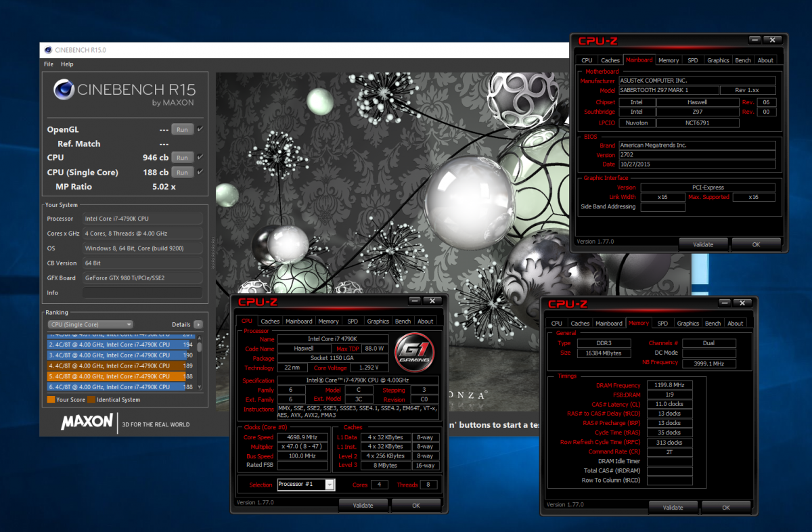
Task: Open SPD tab in CPU-Z processor window
Action: pos(353,322)
